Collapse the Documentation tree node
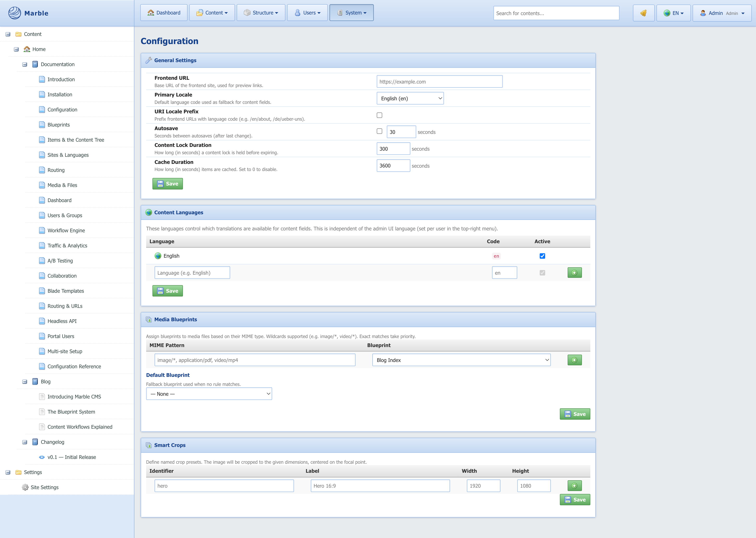This screenshot has width=756, height=538. [x=25, y=65]
